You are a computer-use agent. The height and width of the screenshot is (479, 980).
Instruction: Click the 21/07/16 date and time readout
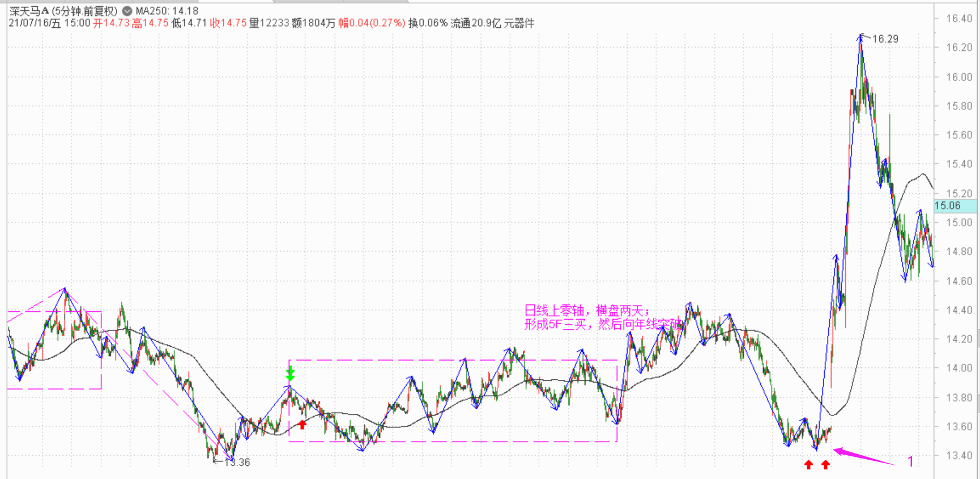(49, 23)
